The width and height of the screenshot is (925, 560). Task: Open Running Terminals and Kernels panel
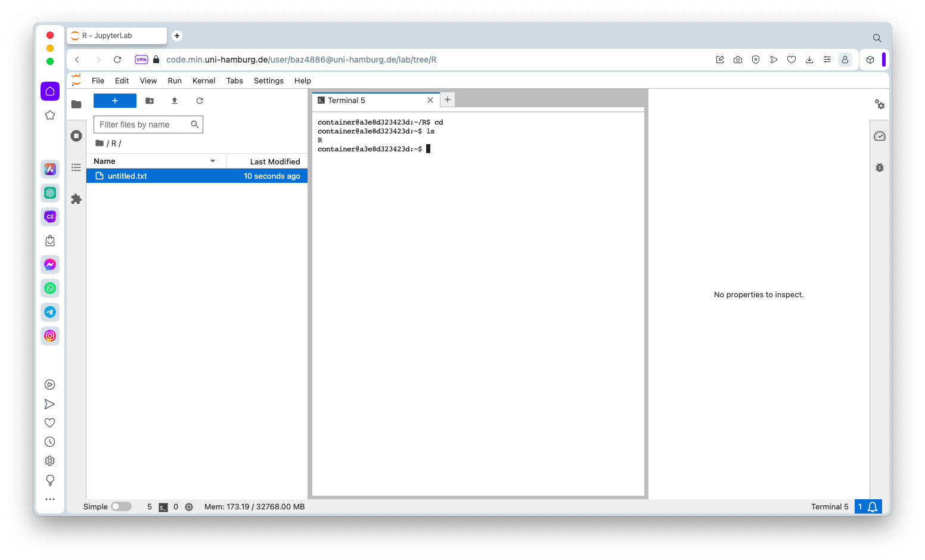click(x=76, y=136)
